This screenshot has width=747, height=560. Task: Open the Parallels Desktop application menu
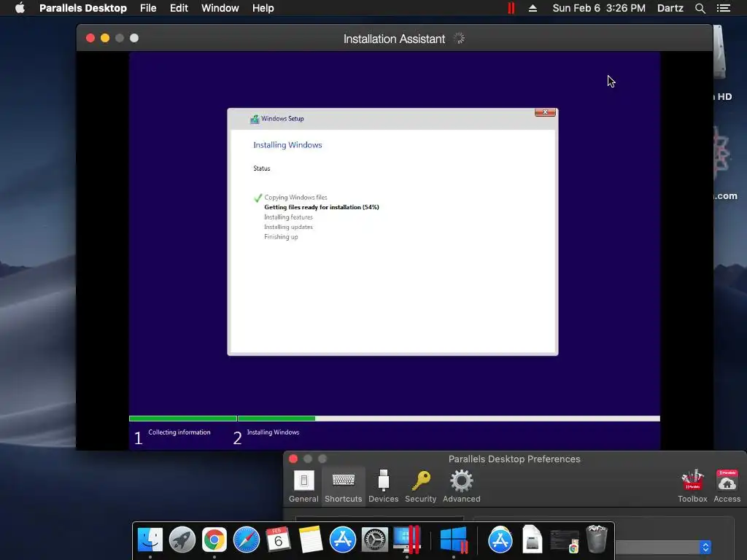click(x=83, y=8)
